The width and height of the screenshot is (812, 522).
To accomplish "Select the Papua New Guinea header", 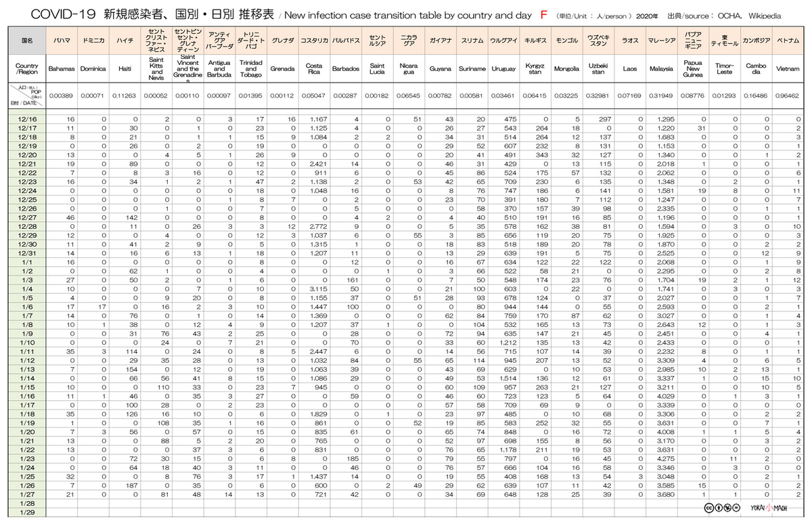I will click(x=692, y=69).
